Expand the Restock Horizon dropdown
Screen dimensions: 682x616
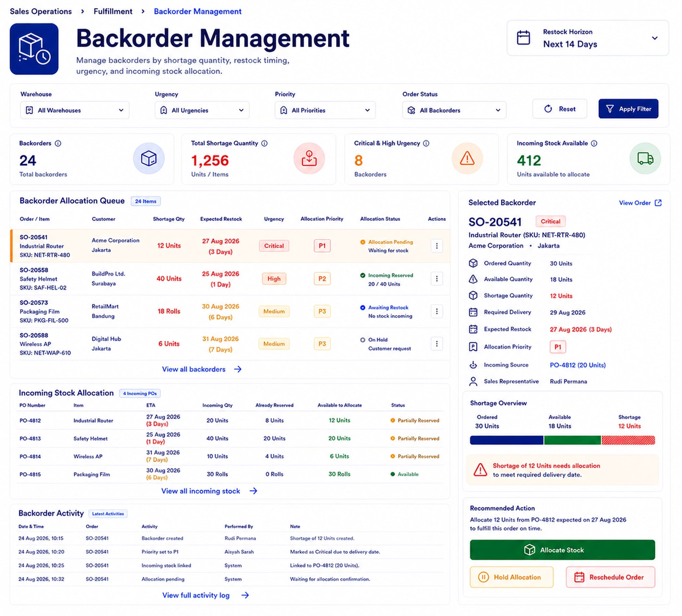(x=587, y=38)
